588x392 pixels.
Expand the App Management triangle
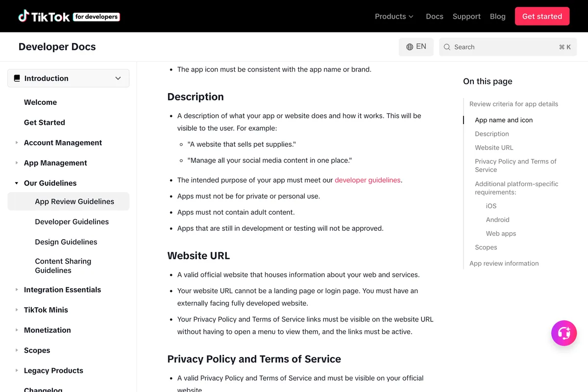point(17,163)
